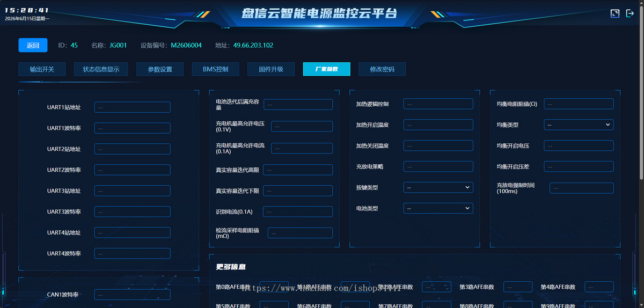Screen dimensions: 644x308
Task: Select the 厂家参数 tab
Action: tap(327, 69)
